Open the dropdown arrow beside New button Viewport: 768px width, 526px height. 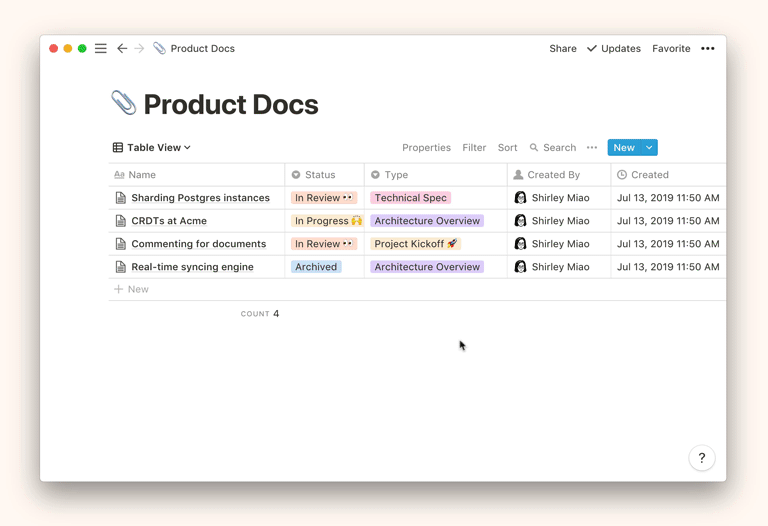click(649, 148)
